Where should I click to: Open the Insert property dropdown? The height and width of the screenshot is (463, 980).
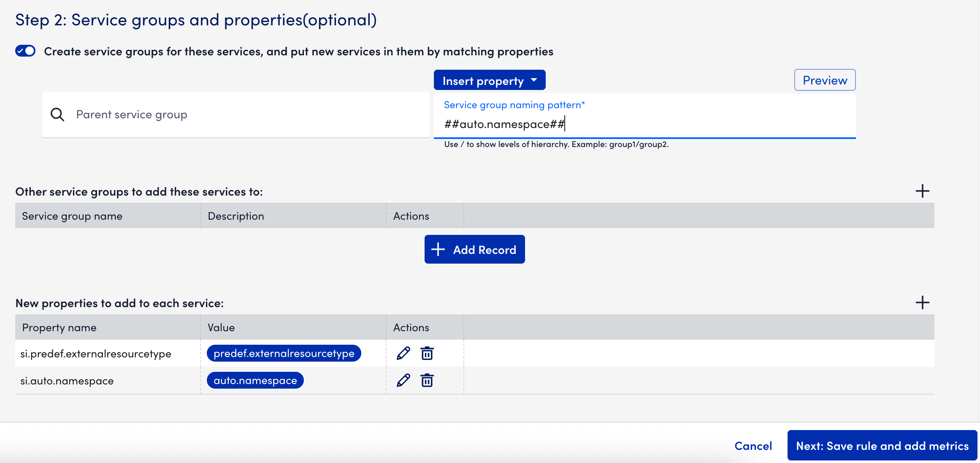tap(490, 80)
